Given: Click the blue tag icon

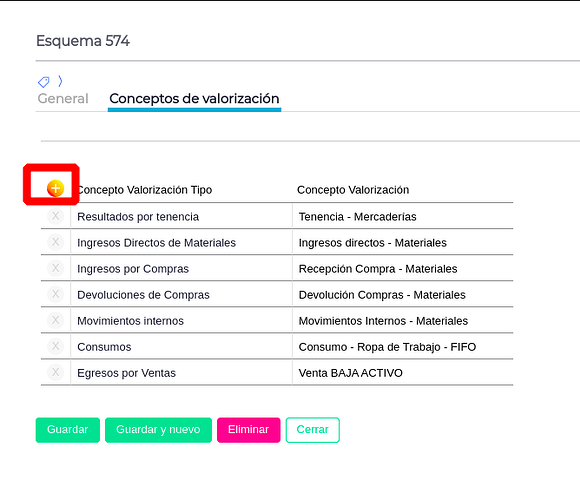Looking at the screenshot, I should click(44, 82).
